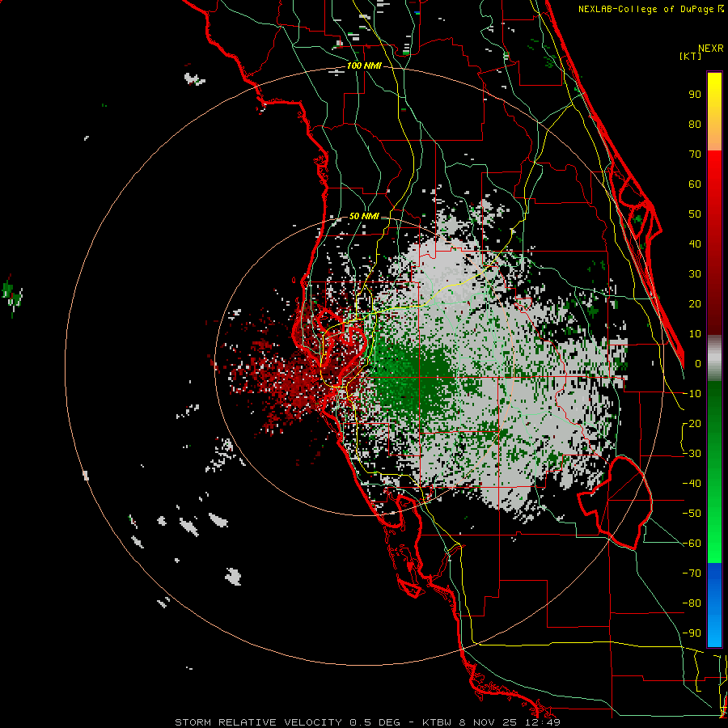Image resolution: width=728 pixels, height=728 pixels.
Task: Click the 20 value on the scale
Action: click(x=695, y=304)
